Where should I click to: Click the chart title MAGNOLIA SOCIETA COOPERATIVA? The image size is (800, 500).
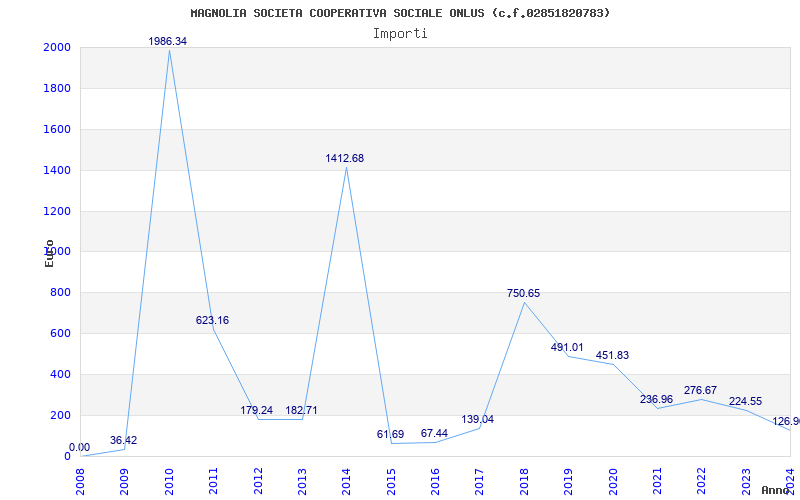click(401, 13)
